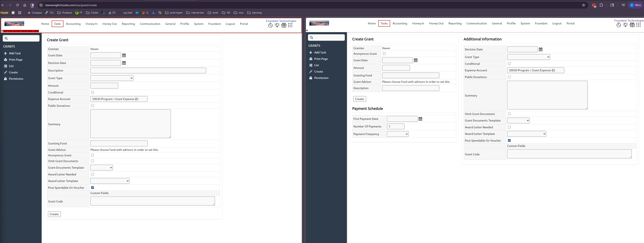Open Decision Date calendar in Additional Information

click(541, 50)
